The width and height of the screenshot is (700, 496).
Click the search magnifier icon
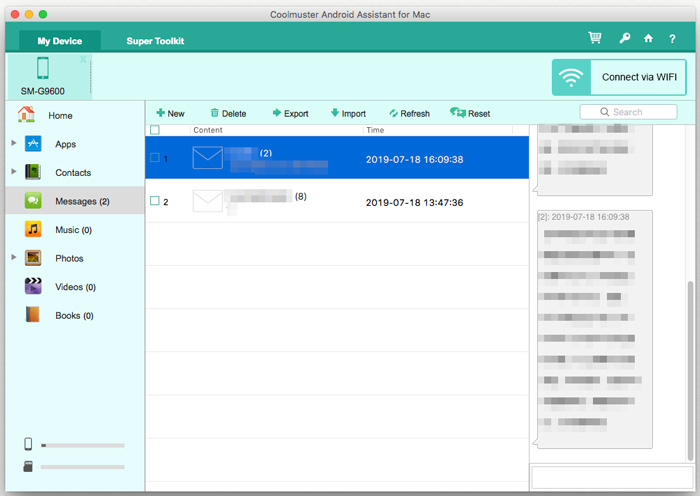(x=604, y=112)
